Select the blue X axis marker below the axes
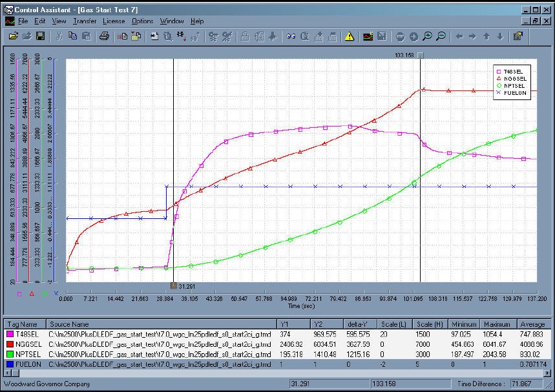Screen dimensions: 555x392 click(x=56, y=293)
